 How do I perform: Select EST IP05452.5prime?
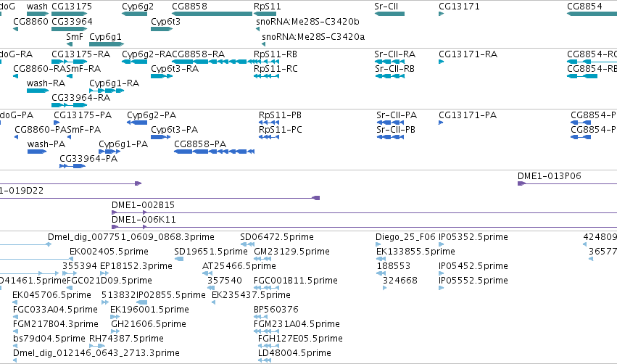click(x=473, y=266)
